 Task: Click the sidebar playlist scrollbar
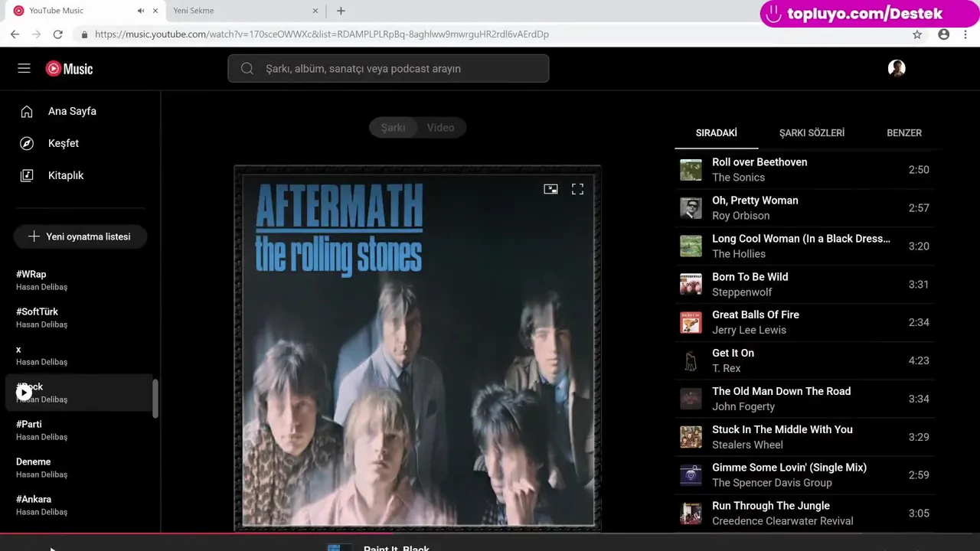[x=155, y=399]
